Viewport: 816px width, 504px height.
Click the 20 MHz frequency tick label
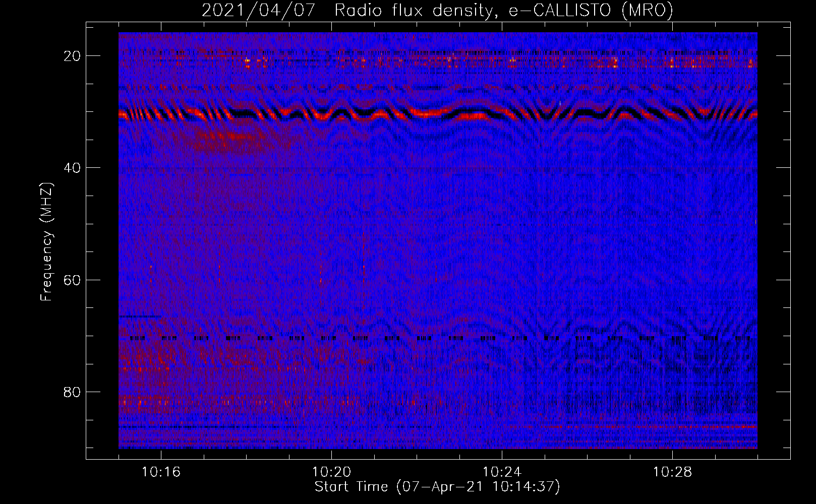point(73,56)
